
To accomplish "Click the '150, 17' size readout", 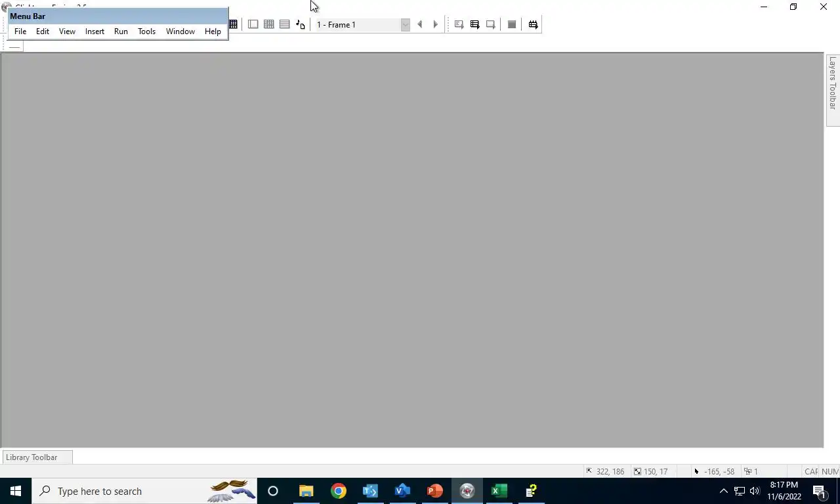I will 650,471.
